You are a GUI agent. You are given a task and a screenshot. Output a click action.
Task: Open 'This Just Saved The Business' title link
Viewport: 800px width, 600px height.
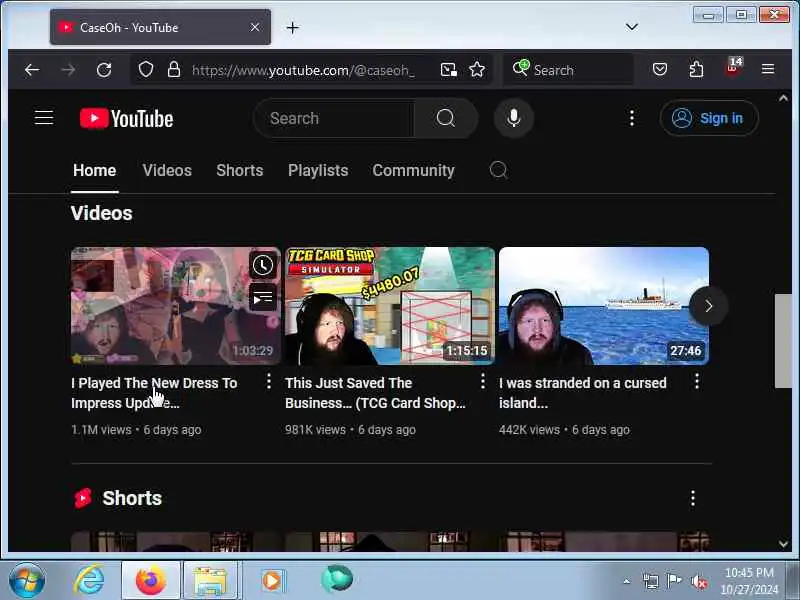375,393
